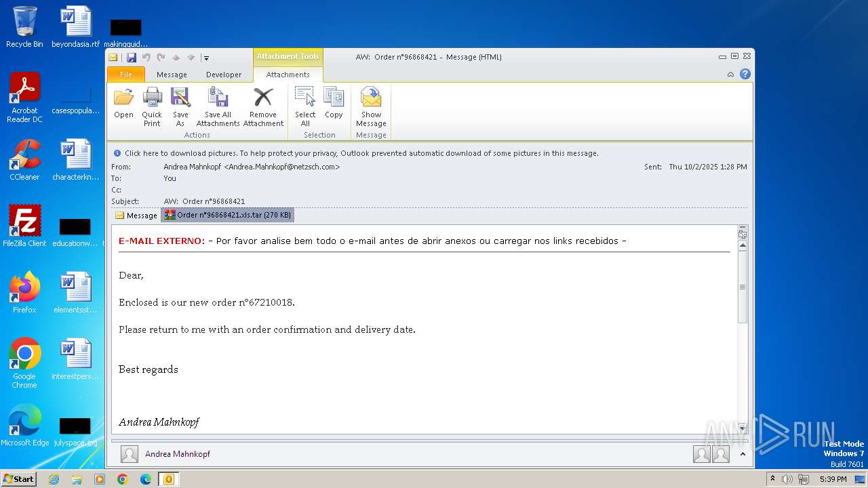
Task: Open Google Chrome desktop shortcut
Action: pos(24,363)
